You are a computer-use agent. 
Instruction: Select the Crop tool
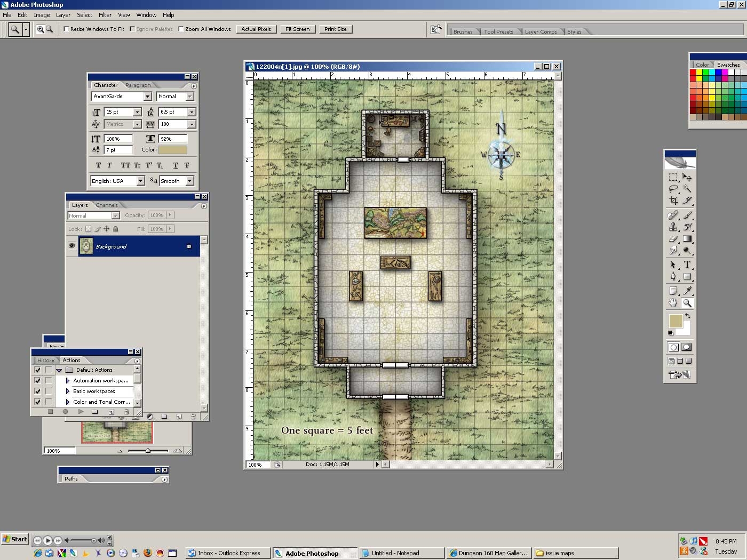pos(673,201)
